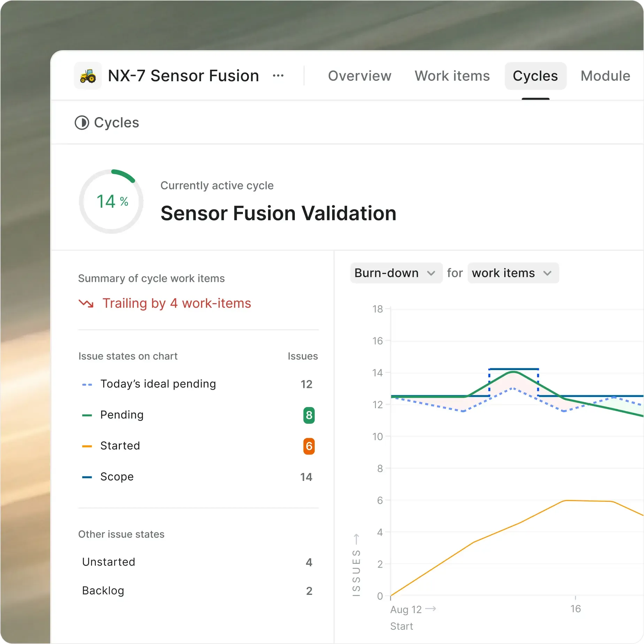Click the orange Started count badge 6
The height and width of the screenshot is (644, 644).
click(309, 446)
